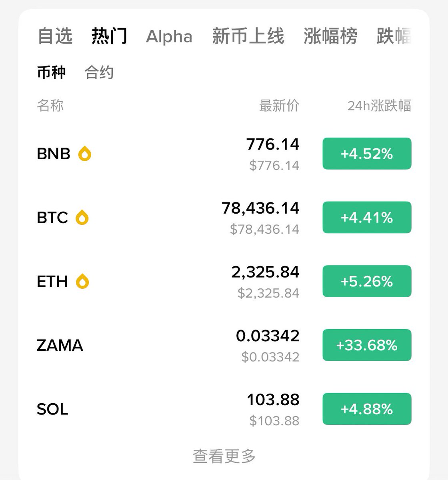The image size is (448, 480).
Task: Click 查看更多 to view more
Action: 224,456
